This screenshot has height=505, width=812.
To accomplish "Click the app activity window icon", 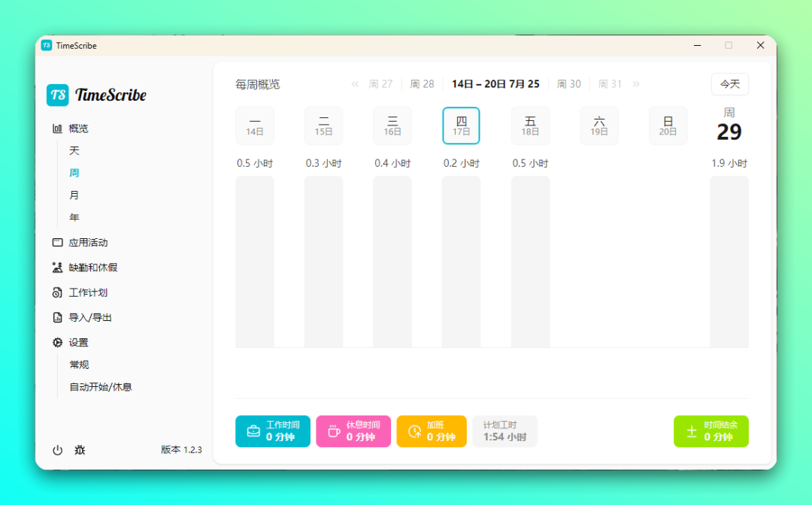I will click(x=57, y=243).
